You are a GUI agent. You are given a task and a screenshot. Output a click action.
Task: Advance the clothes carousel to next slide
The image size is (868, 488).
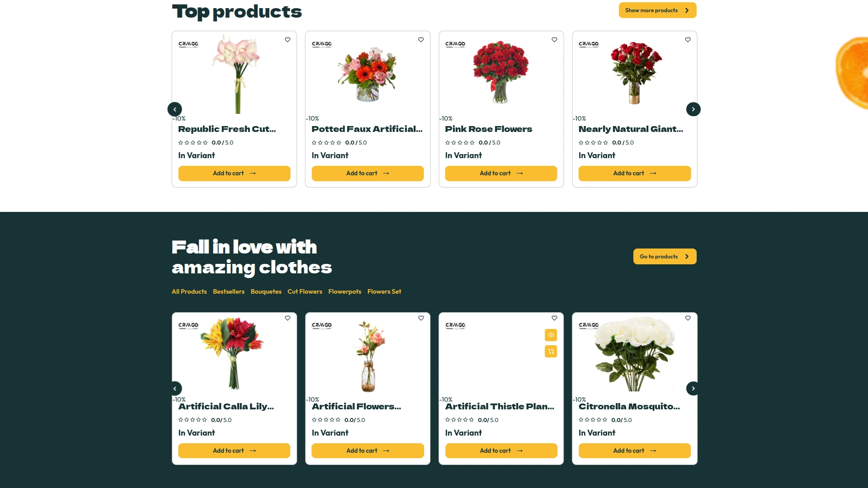pos(693,389)
